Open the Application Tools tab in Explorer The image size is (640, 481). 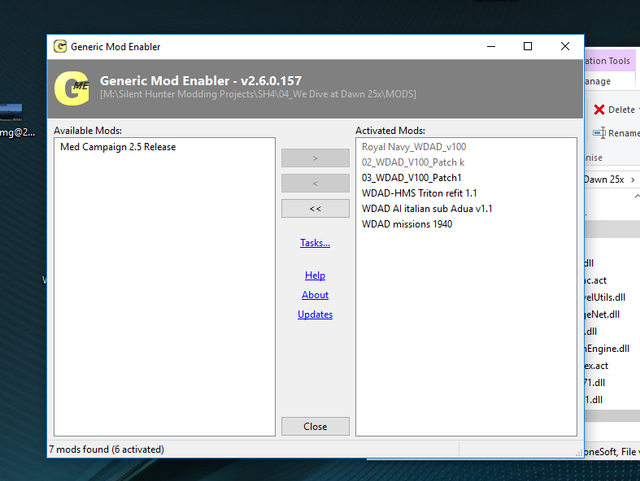(610, 61)
